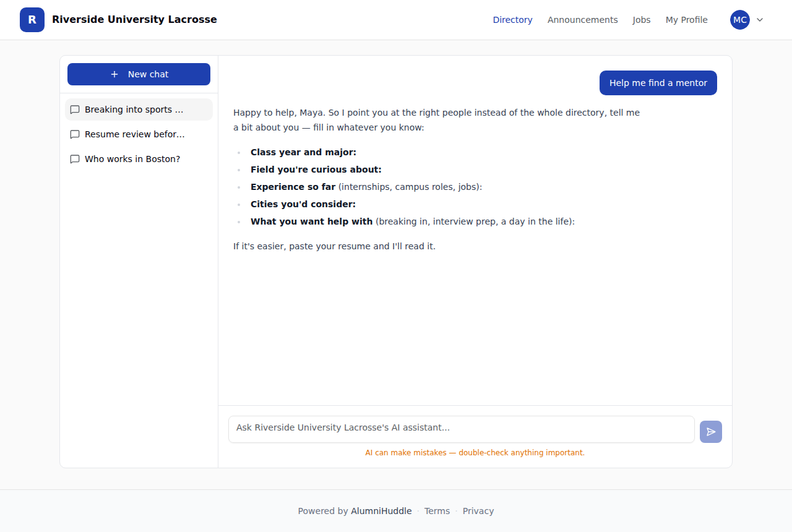Click the plus icon in New chat

pyautogui.click(x=114, y=74)
